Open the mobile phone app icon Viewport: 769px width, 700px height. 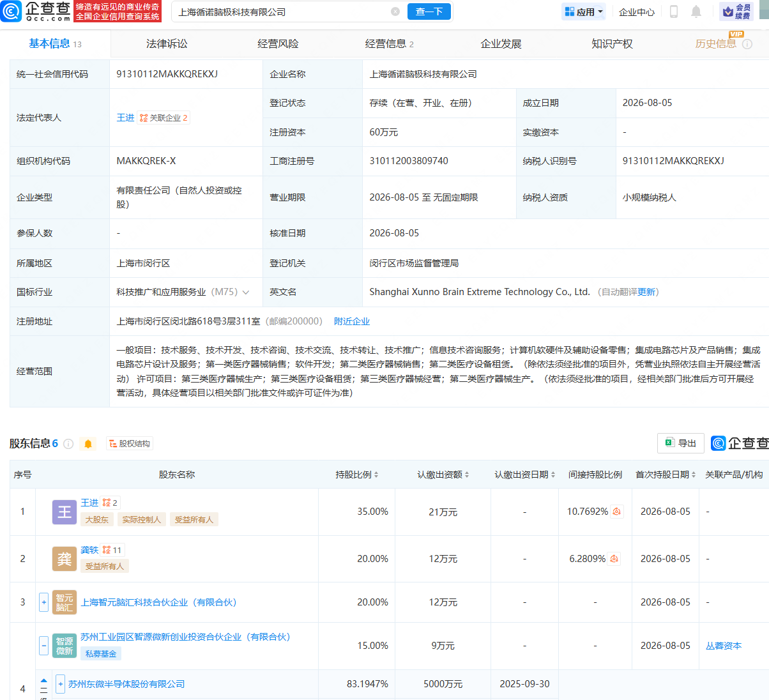pos(673,11)
